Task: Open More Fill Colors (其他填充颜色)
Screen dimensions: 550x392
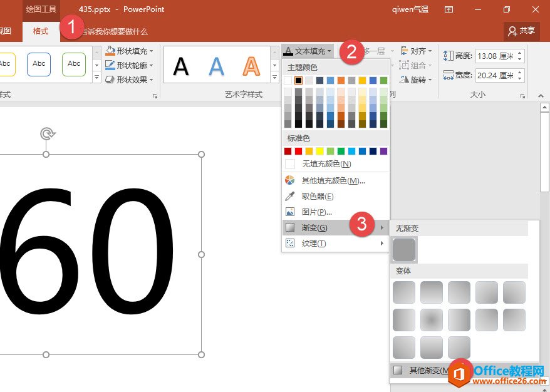Action: 333,180
